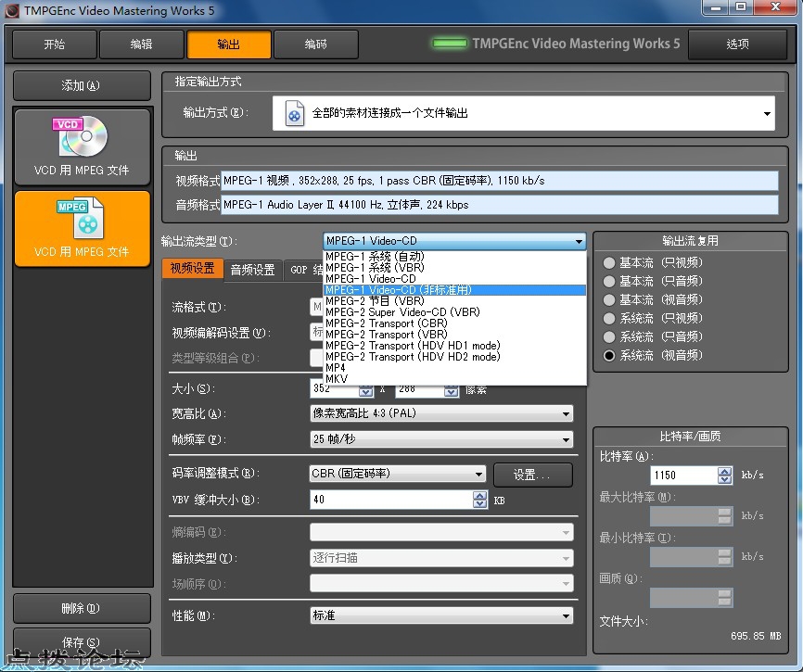Choose MPEG-1 系统 (自动) from list

point(454,257)
